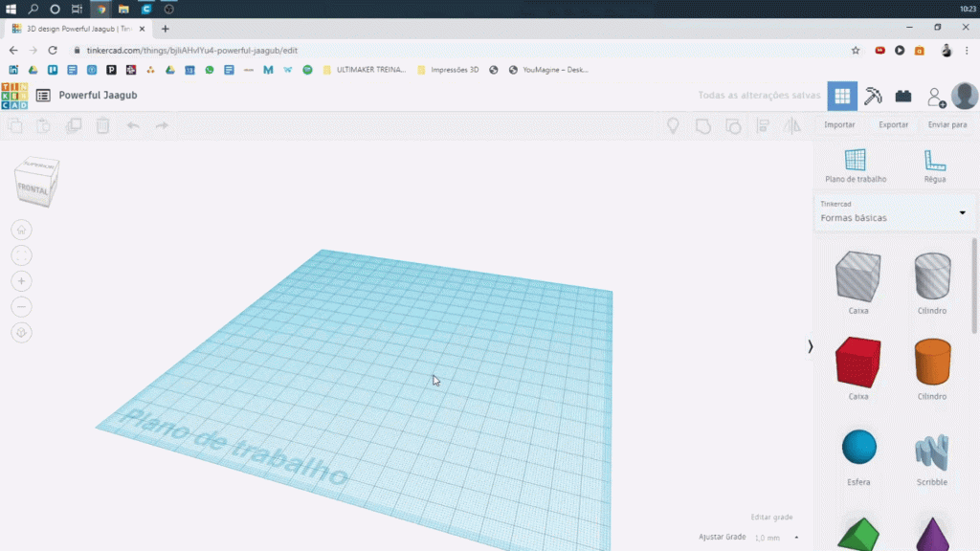Open the bricks mode icon
Image resolution: width=980 pixels, height=551 pixels.
pyautogui.click(x=903, y=96)
